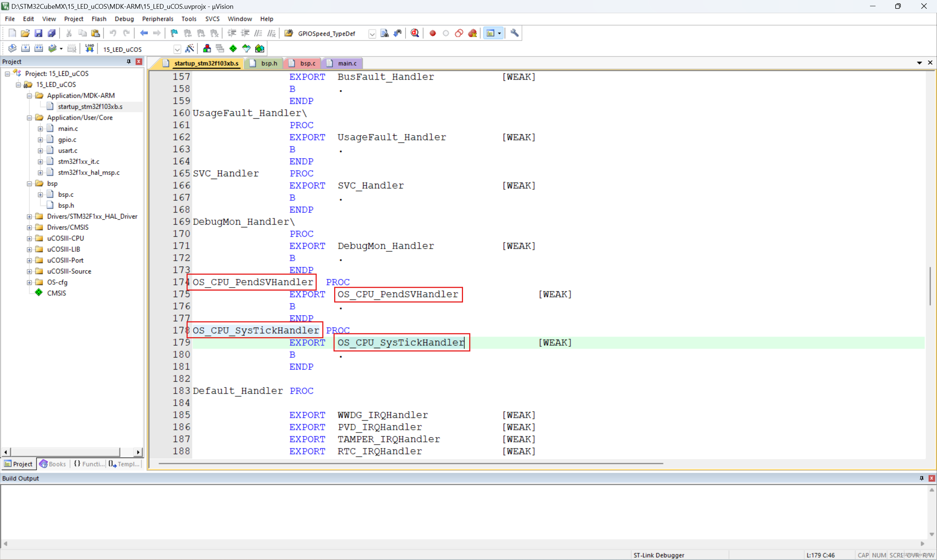Open Options for Target wand icon
Viewport: 937px width, 560px height.
click(x=190, y=49)
